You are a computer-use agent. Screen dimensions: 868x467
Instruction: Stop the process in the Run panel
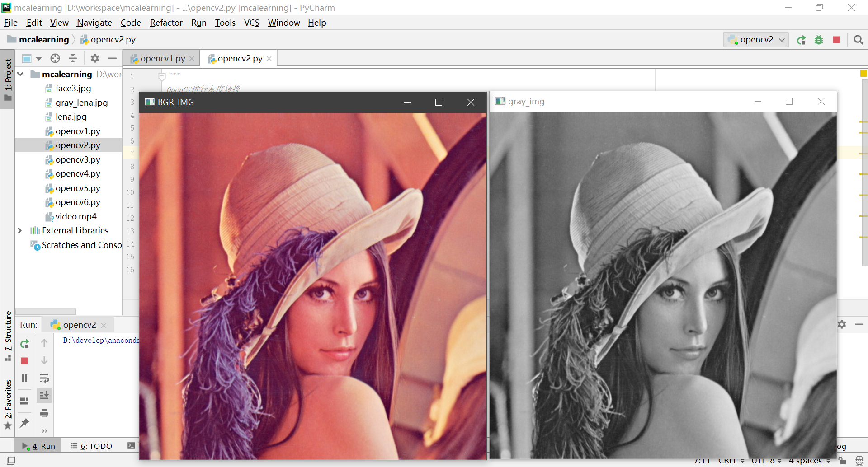[x=25, y=361]
